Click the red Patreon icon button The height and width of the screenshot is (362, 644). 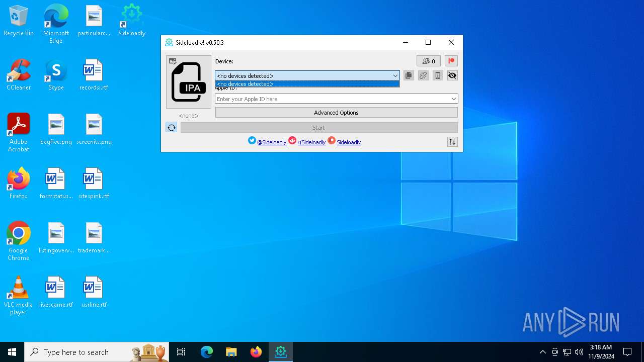(451, 61)
